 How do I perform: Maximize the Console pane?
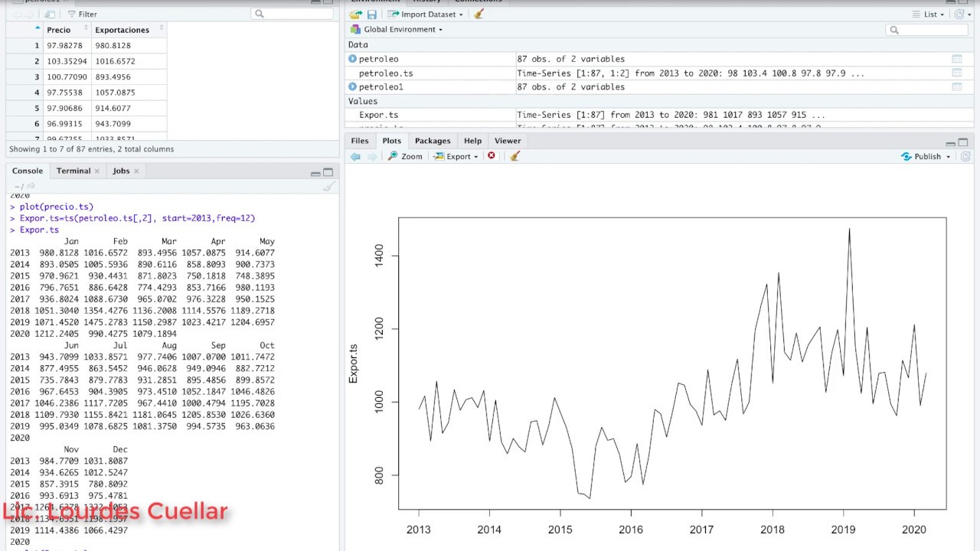pos(328,172)
